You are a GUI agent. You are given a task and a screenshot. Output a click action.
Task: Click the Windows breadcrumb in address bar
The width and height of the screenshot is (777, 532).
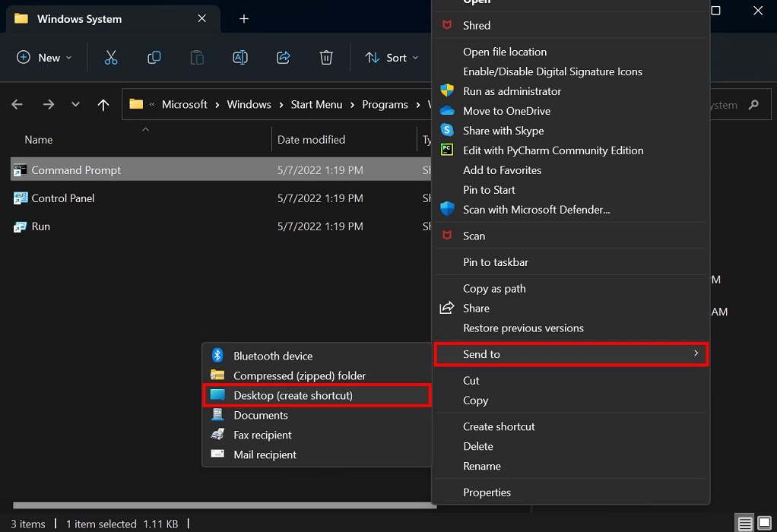pos(249,105)
